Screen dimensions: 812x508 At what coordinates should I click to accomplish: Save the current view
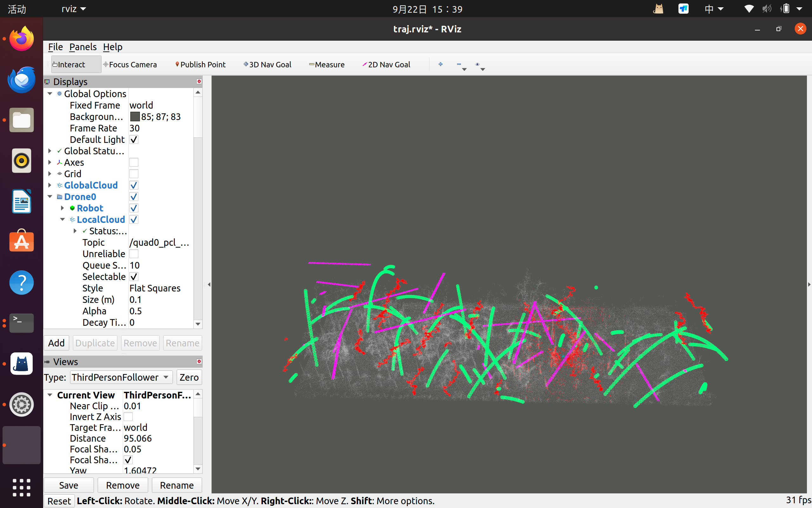69,485
